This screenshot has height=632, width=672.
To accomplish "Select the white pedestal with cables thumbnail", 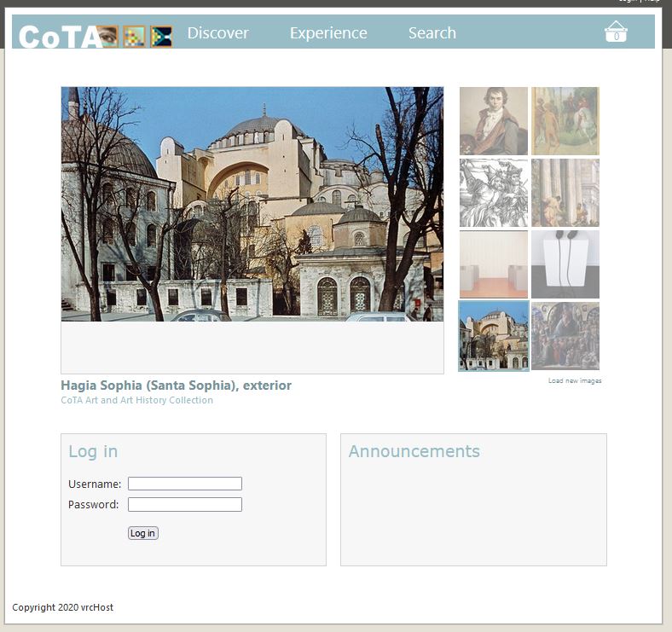I will coord(565,264).
